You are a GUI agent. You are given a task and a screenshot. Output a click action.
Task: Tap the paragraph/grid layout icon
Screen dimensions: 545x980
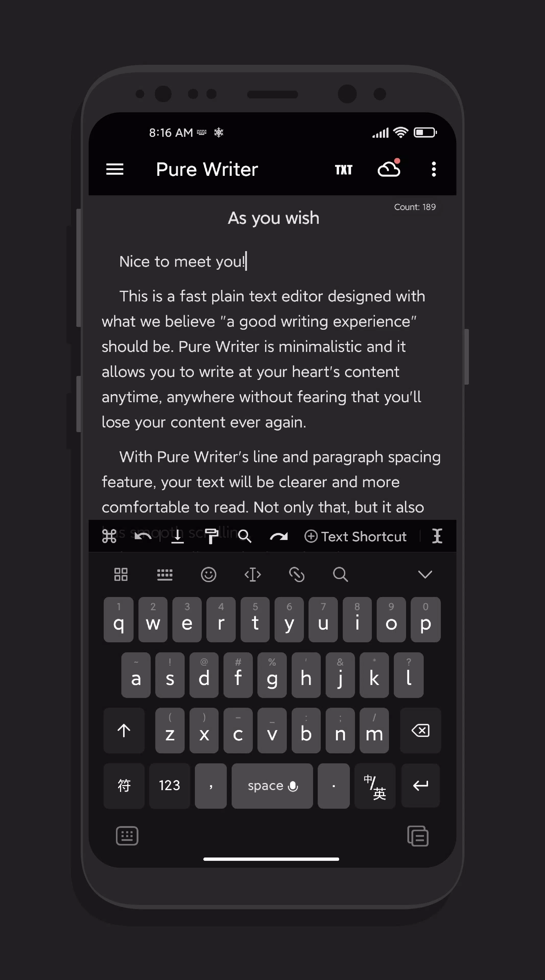point(122,574)
